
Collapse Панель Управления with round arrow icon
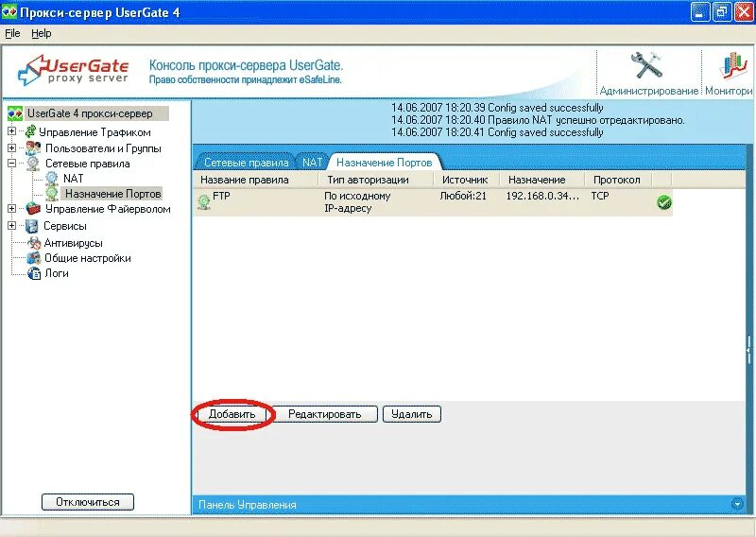(x=737, y=504)
